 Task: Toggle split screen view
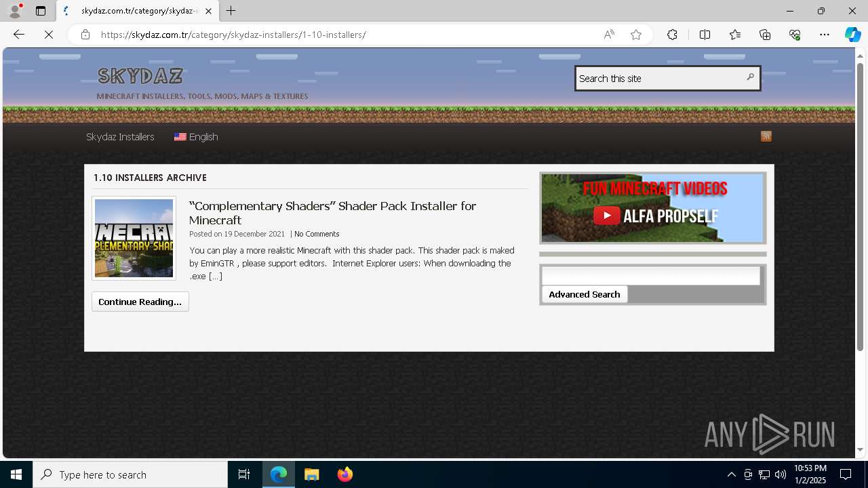tap(705, 35)
